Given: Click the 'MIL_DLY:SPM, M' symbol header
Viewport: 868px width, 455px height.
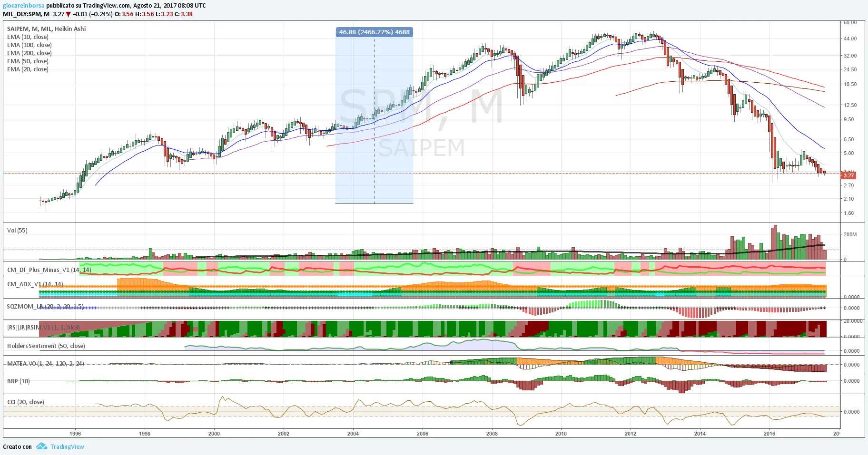Looking at the screenshot, I should pyautogui.click(x=26, y=14).
